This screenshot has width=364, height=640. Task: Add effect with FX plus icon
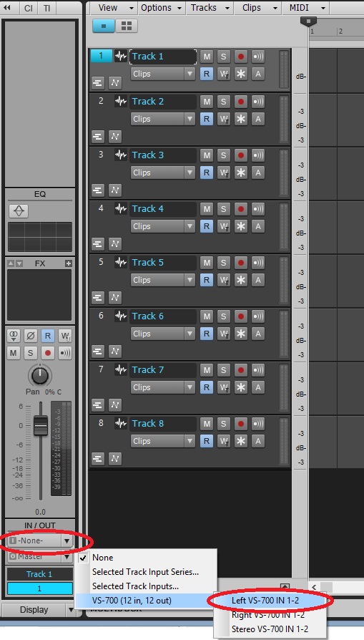point(69,263)
